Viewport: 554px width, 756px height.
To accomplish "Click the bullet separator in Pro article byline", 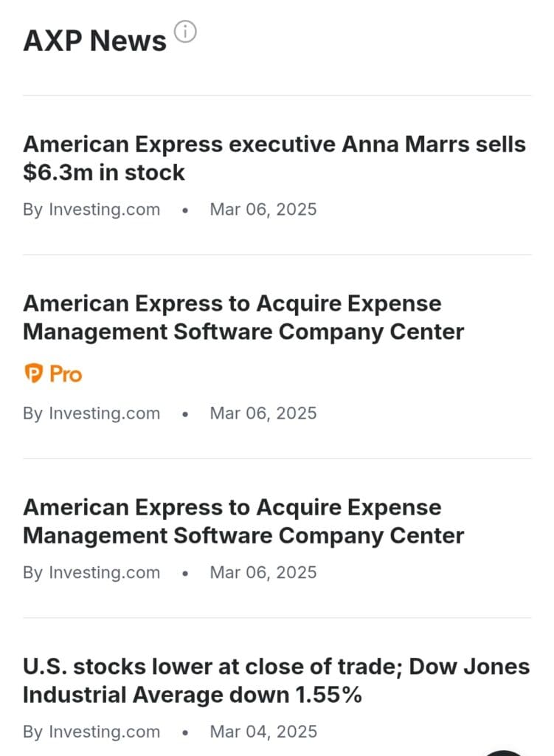I will [185, 414].
